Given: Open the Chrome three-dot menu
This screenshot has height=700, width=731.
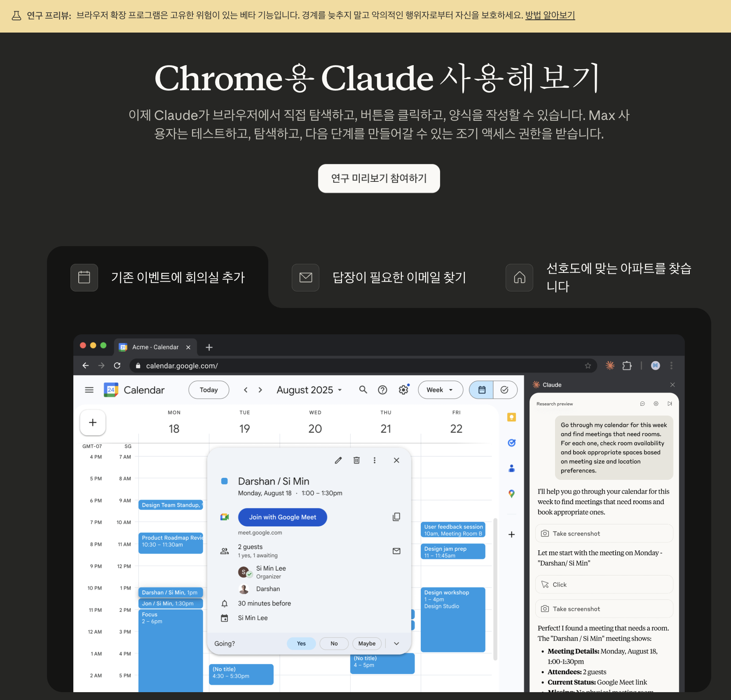Looking at the screenshot, I should 671,365.
